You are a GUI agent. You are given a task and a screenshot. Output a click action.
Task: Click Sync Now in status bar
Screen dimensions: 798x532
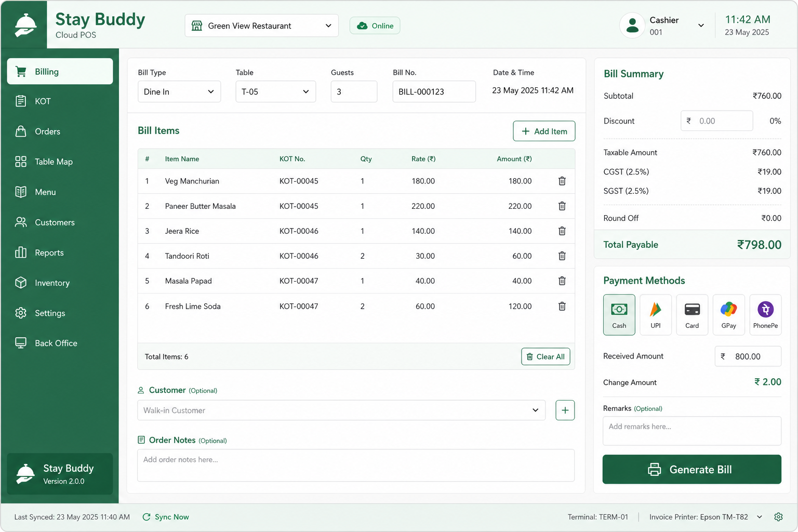[x=166, y=517]
